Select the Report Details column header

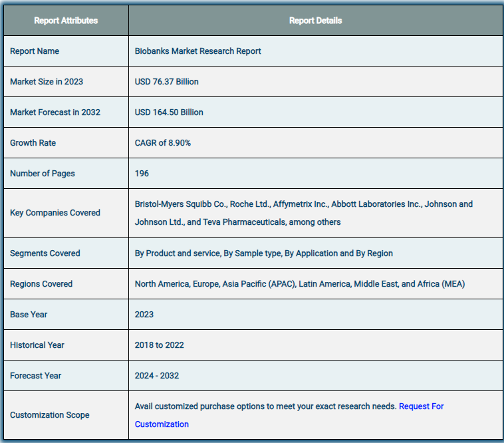coord(315,21)
